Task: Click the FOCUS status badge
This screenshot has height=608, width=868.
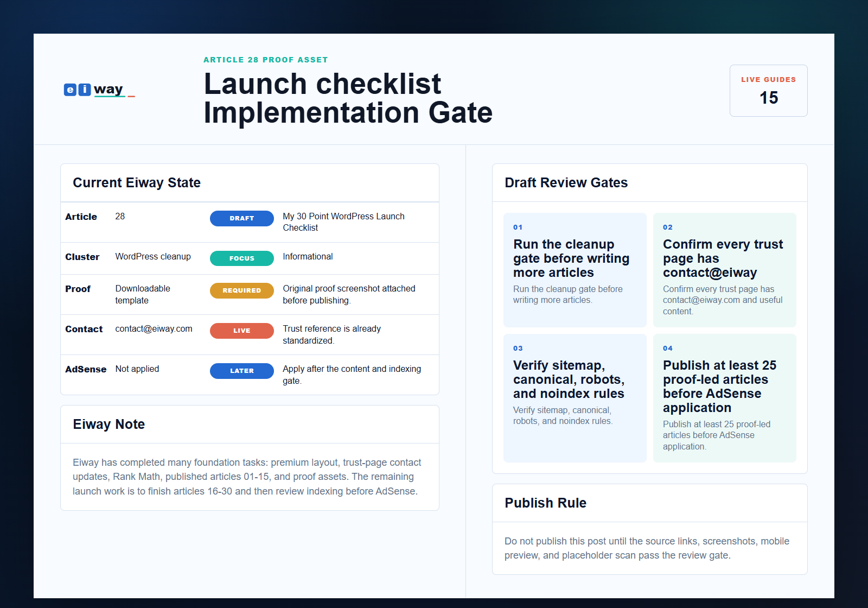Action: click(x=242, y=258)
